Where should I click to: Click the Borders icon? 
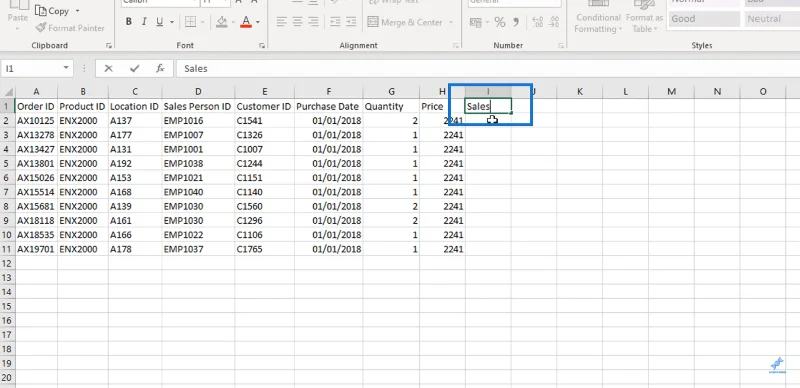[190, 22]
